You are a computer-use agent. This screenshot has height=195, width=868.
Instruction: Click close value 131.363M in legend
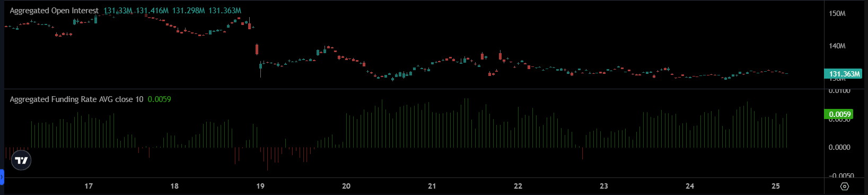point(225,11)
